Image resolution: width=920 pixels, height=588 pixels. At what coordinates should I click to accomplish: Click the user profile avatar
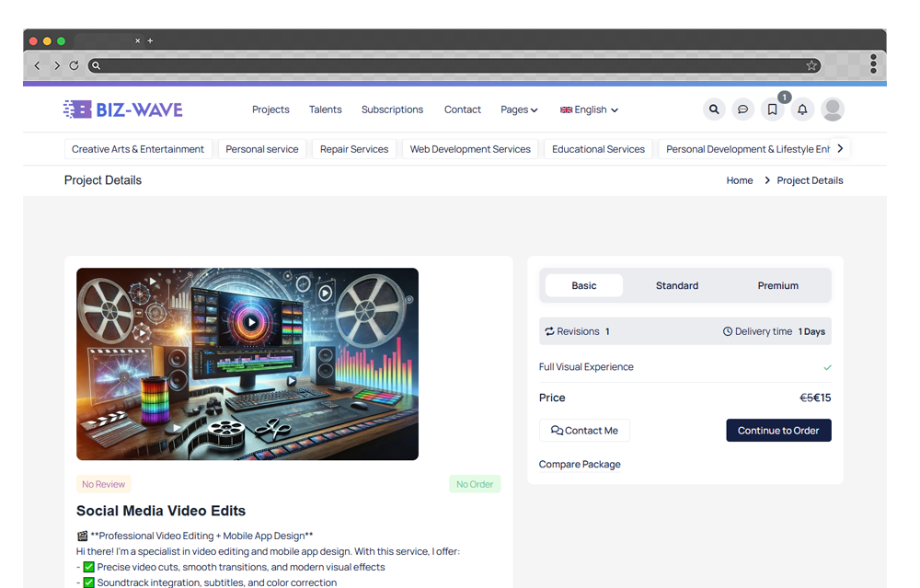point(833,110)
